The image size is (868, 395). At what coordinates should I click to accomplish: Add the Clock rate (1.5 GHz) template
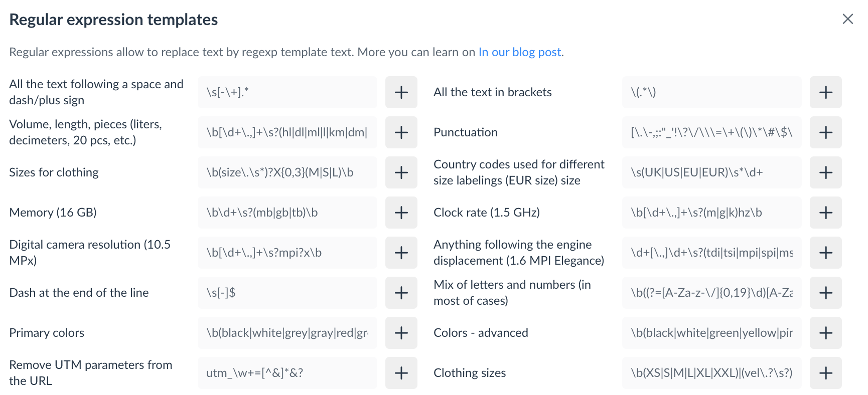(825, 213)
